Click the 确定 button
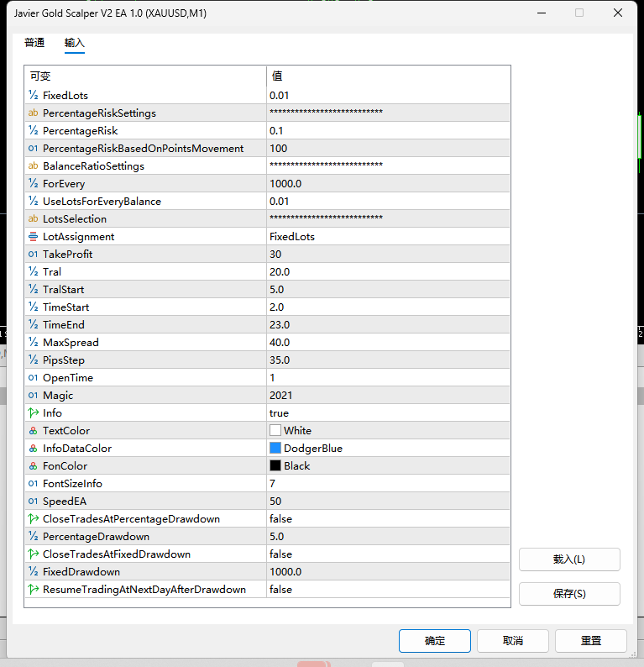Image resolution: width=644 pixels, height=667 pixels. coord(435,641)
